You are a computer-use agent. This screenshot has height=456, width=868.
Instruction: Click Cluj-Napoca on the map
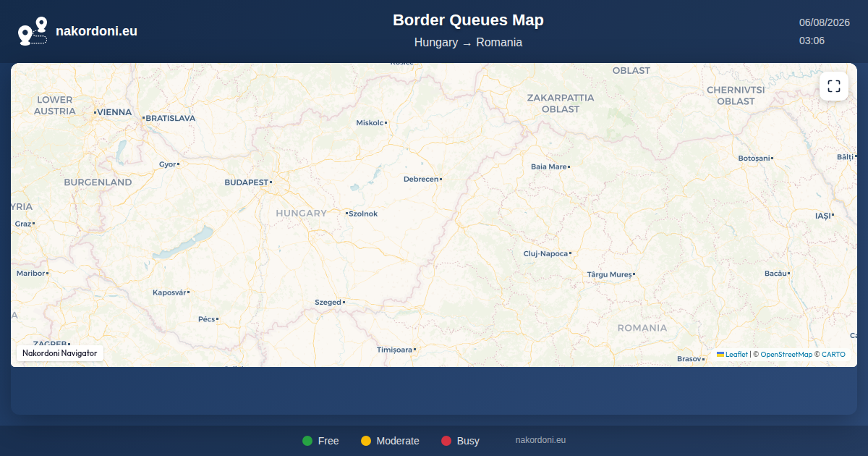(x=548, y=253)
